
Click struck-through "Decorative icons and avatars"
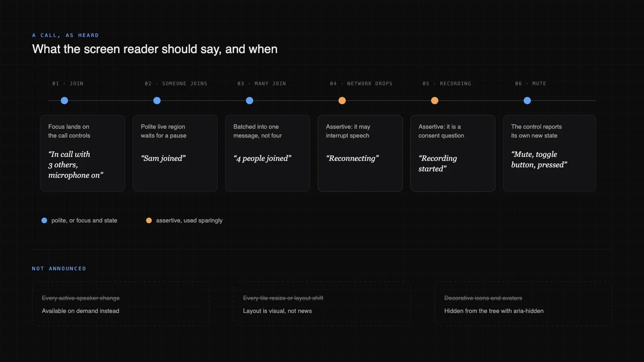click(483, 298)
